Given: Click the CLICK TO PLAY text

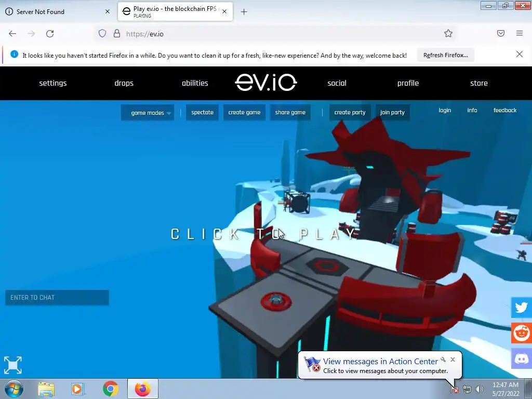Looking at the screenshot, I should click(263, 234).
